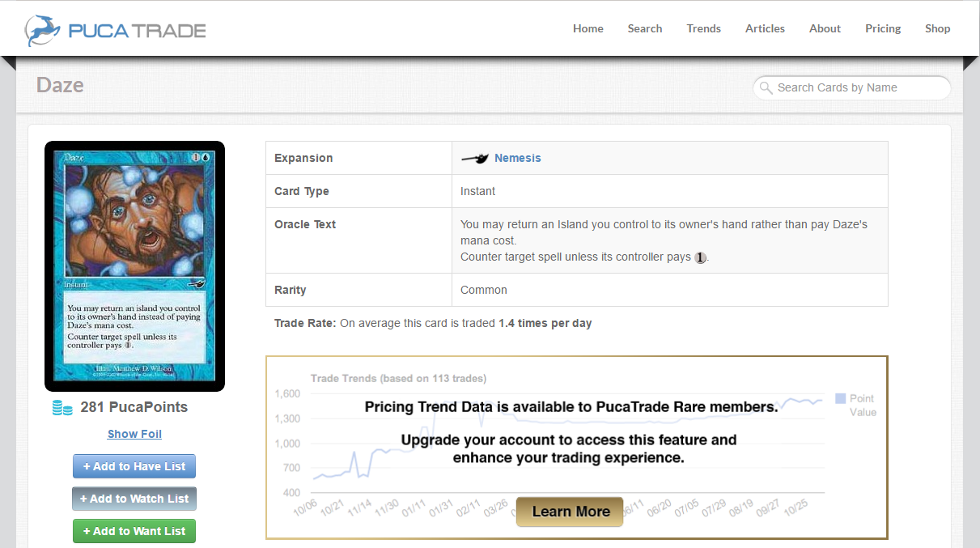
Task: Open the Search menu item
Action: click(x=645, y=28)
